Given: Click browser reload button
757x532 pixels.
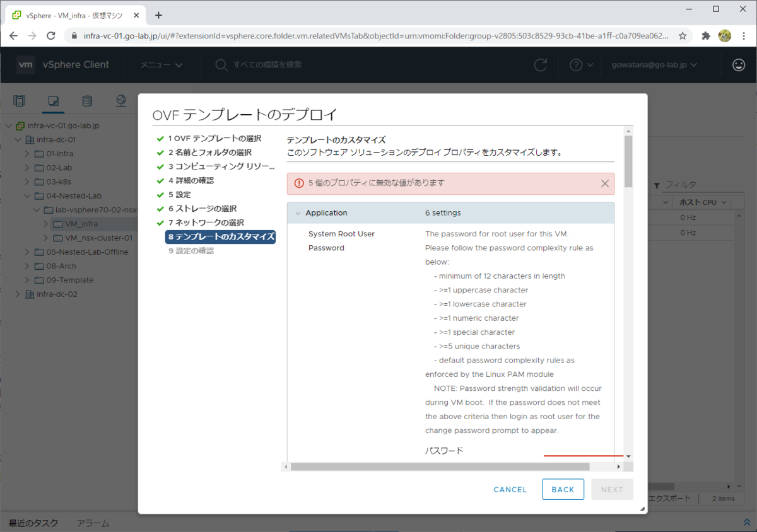Looking at the screenshot, I should point(51,36).
